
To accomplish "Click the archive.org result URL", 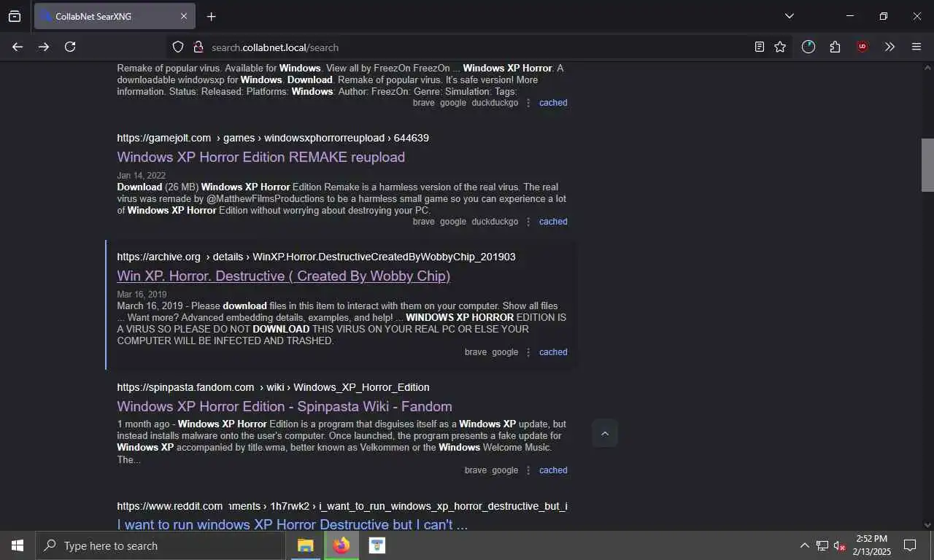I will (x=316, y=257).
